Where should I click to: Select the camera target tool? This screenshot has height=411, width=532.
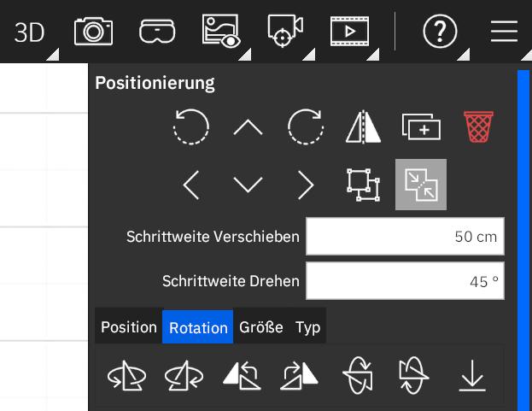coord(285,31)
